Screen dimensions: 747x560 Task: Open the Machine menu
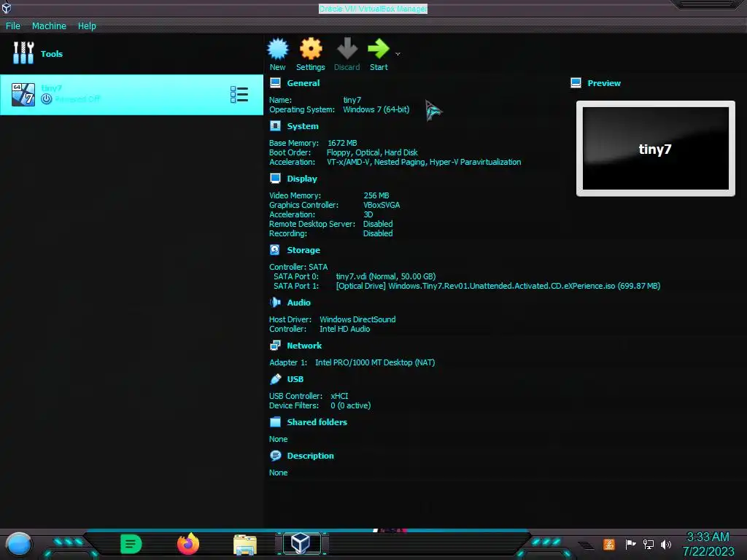click(49, 26)
